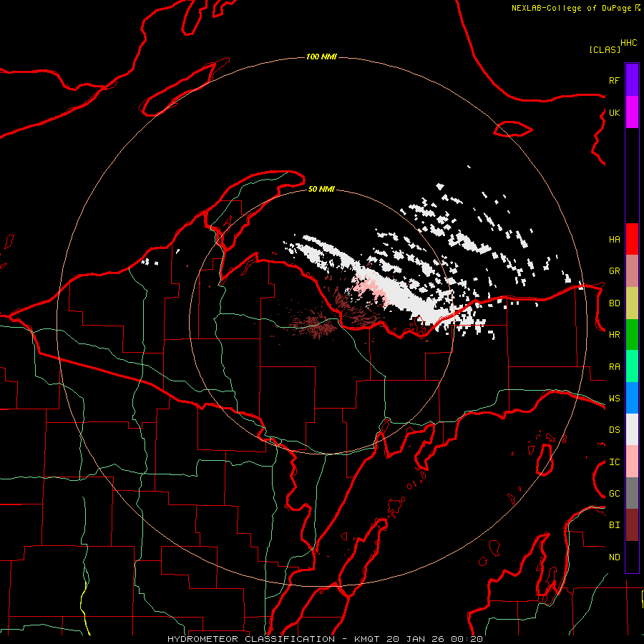The width and height of the screenshot is (644, 644).
Task: Click the "BD" legend label
Action: [614, 303]
